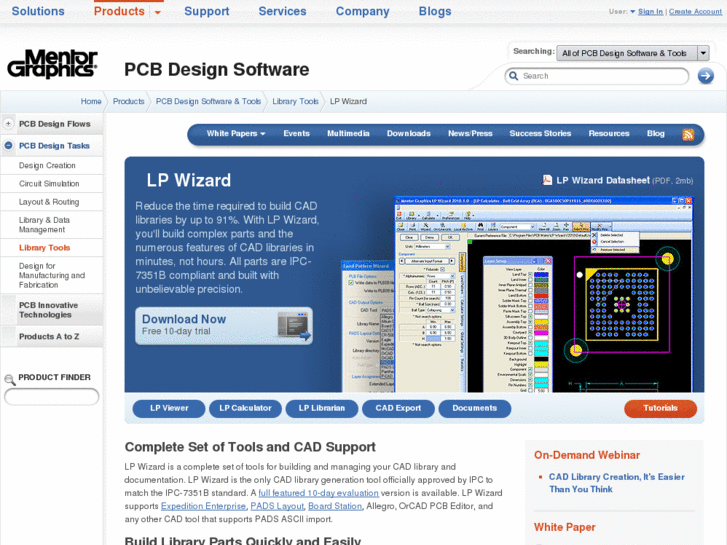Image resolution: width=727 pixels, height=545 pixels.
Task: Open the Downloads tab
Action: pyautogui.click(x=408, y=134)
